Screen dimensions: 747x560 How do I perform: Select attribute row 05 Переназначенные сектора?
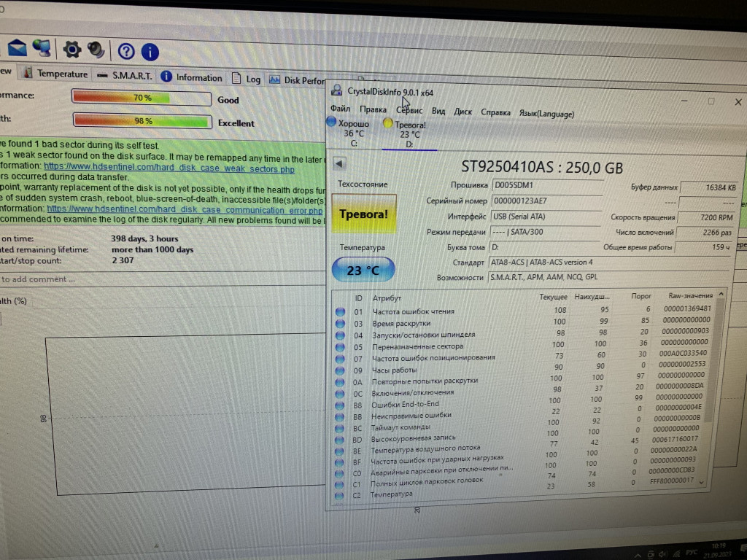tap(522, 345)
